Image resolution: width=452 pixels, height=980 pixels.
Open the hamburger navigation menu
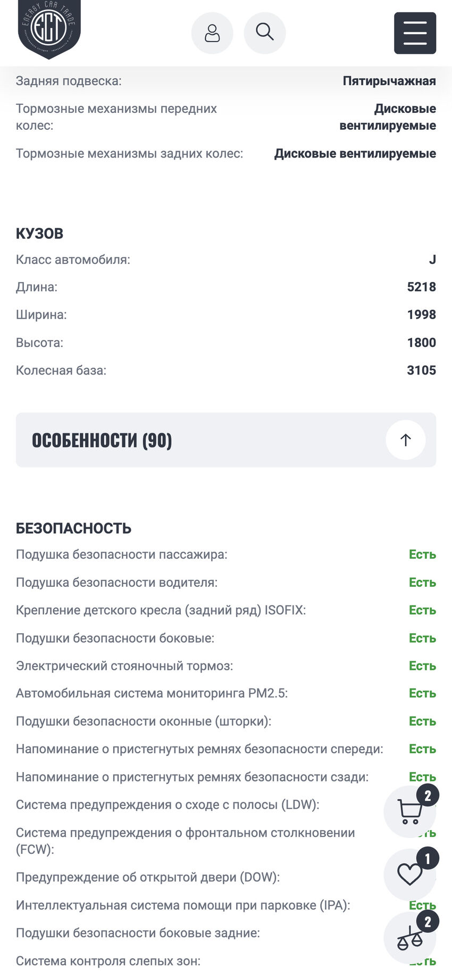point(415,33)
